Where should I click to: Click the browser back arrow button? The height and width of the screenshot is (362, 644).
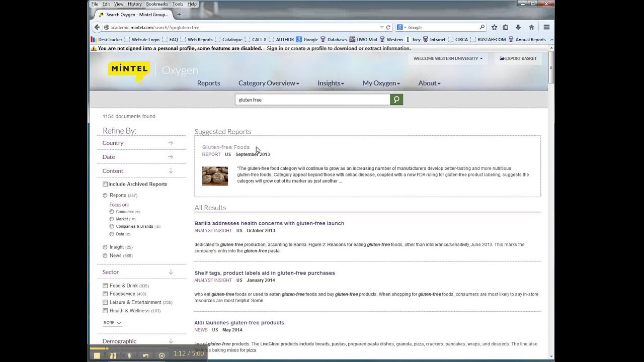pos(97,27)
